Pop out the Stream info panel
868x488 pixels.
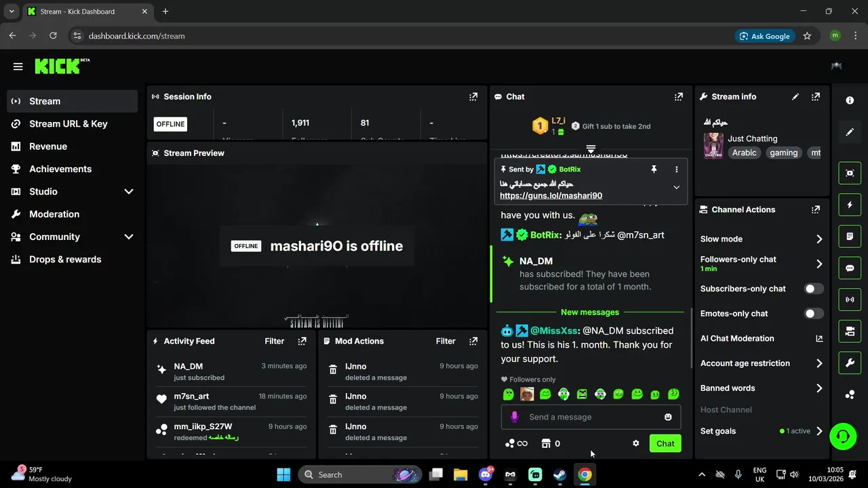point(816,97)
